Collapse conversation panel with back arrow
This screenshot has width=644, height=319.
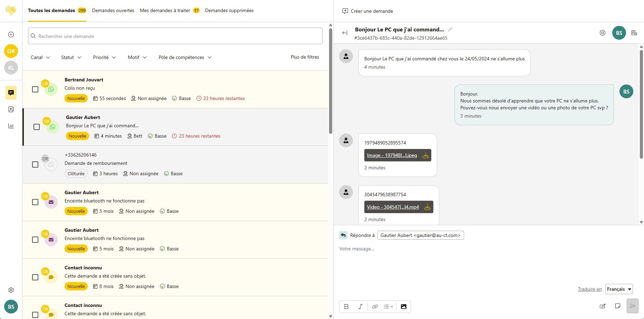344,33
